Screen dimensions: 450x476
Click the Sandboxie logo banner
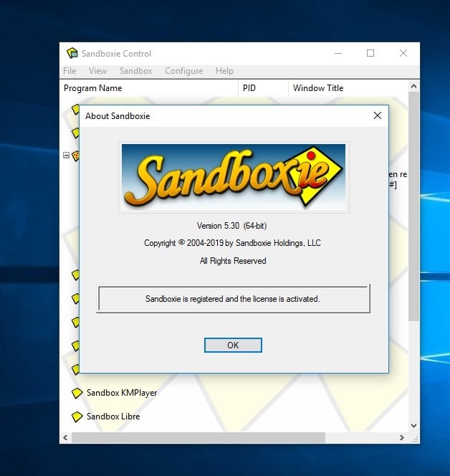tap(234, 178)
